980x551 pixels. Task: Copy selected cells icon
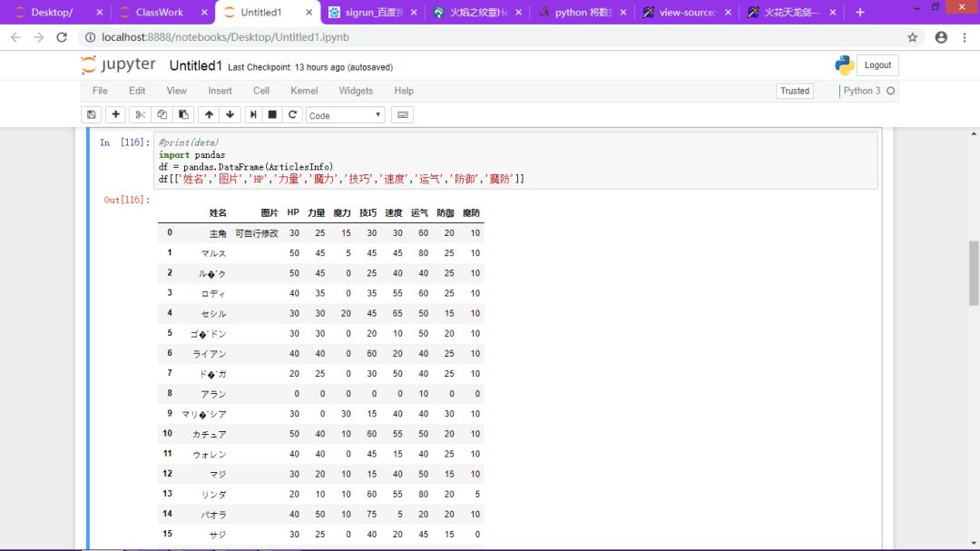[162, 115]
